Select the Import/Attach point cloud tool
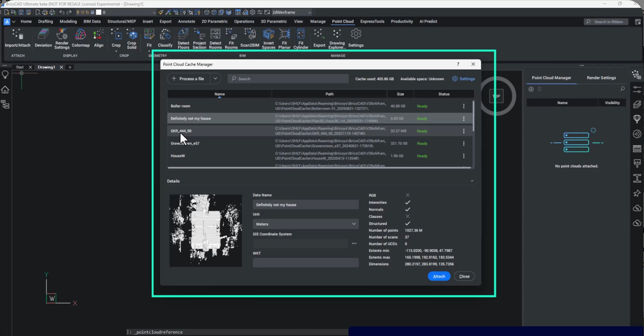The width and height of the screenshot is (644, 336). click(17, 38)
